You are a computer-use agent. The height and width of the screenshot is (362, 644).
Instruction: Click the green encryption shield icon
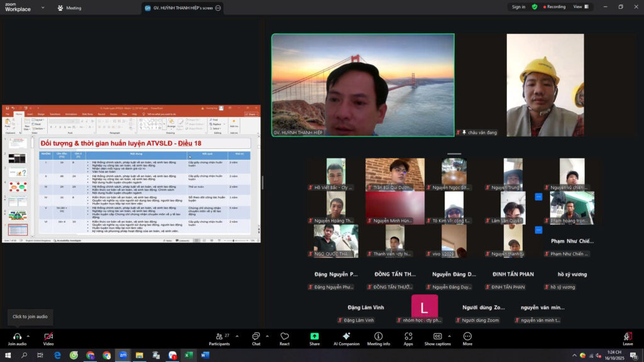(535, 7)
